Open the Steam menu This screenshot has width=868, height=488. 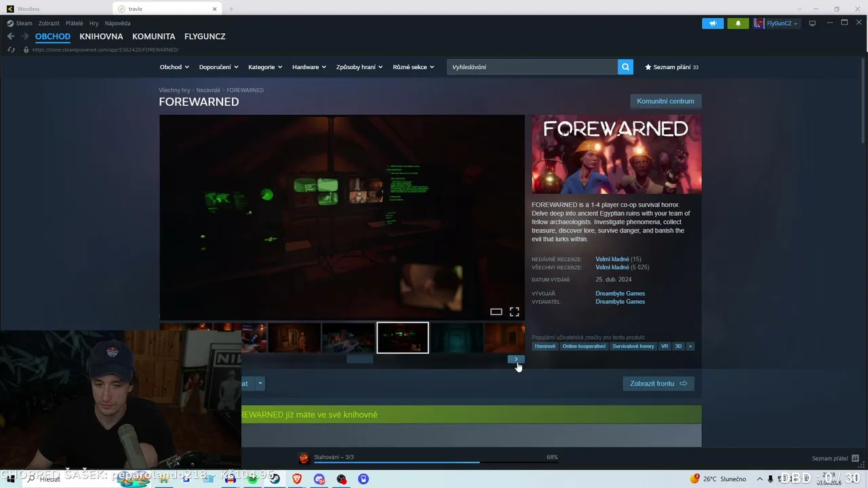coord(24,23)
